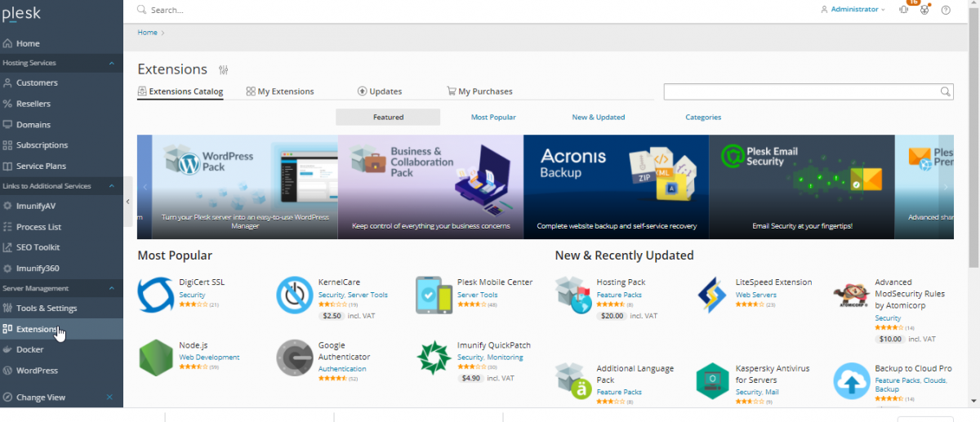Open Tools & Settings in the sidebar

tap(61, 309)
